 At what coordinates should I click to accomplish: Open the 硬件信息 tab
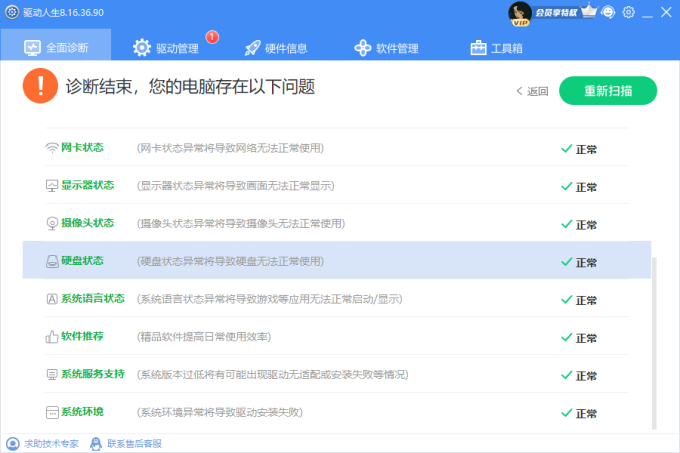[x=276, y=48]
